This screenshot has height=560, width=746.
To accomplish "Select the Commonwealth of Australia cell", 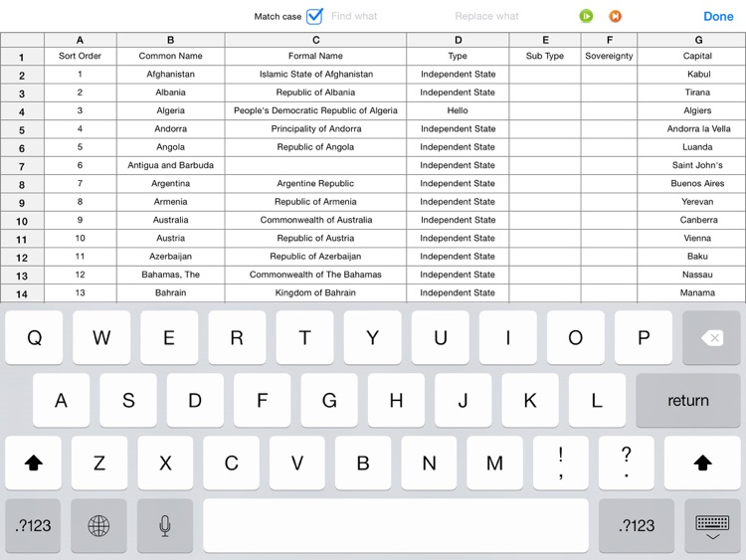I will (x=315, y=220).
